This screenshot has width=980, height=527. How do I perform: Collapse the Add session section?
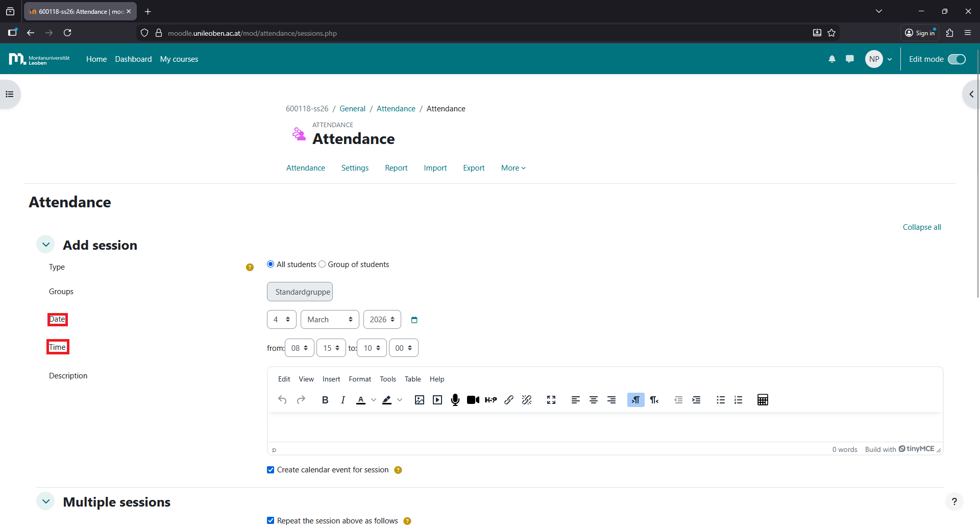click(46, 245)
